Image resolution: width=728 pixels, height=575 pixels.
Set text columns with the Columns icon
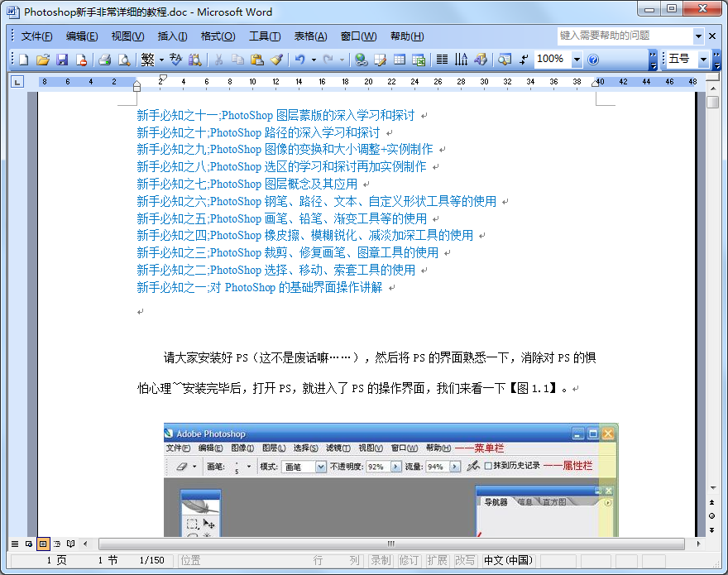(442, 60)
